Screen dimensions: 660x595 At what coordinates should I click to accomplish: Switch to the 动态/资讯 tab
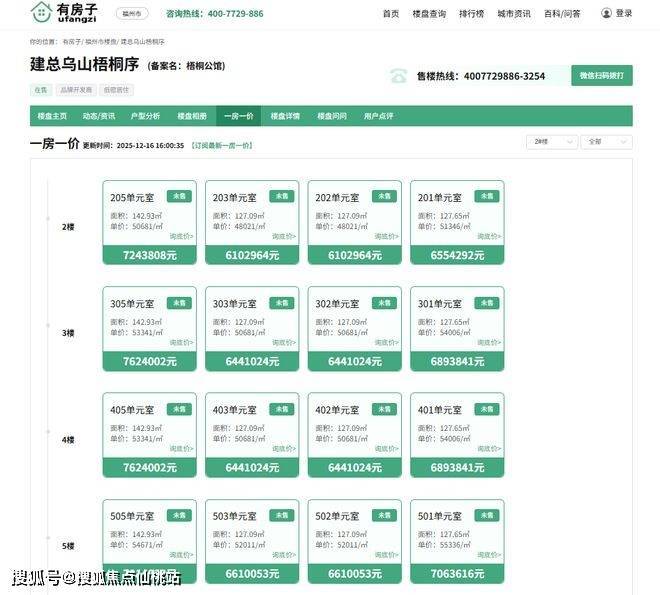[x=99, y=116]
